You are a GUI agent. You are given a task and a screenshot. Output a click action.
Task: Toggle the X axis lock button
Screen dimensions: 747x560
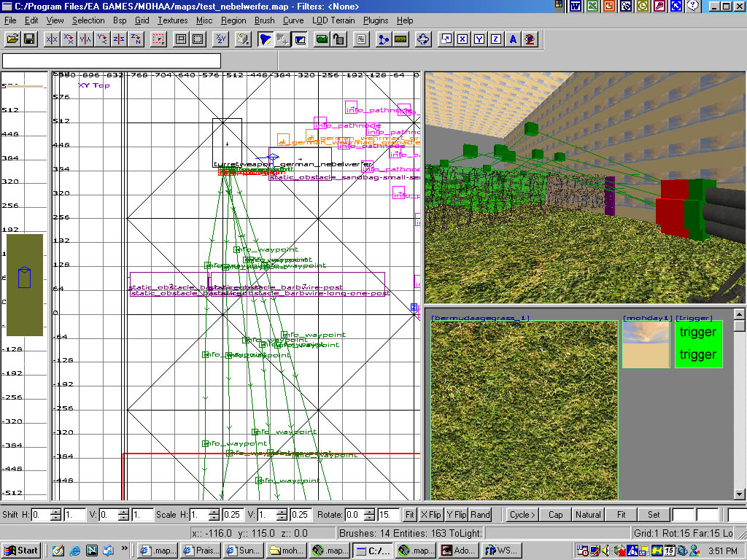pyautogui.click(x=462, y=39)
